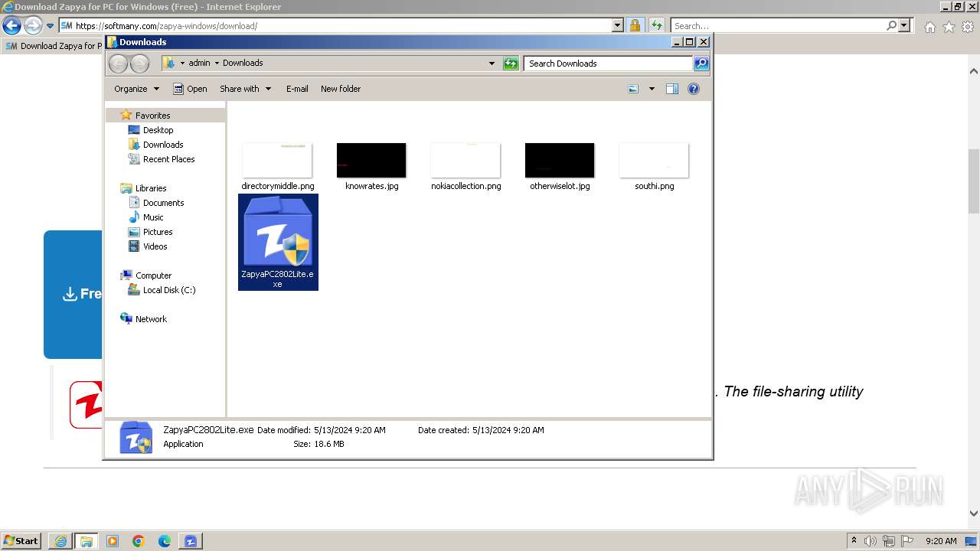Open File Explorer taskbar icon
Viewport: 980px width, 551px height.
tap(87, 541)
